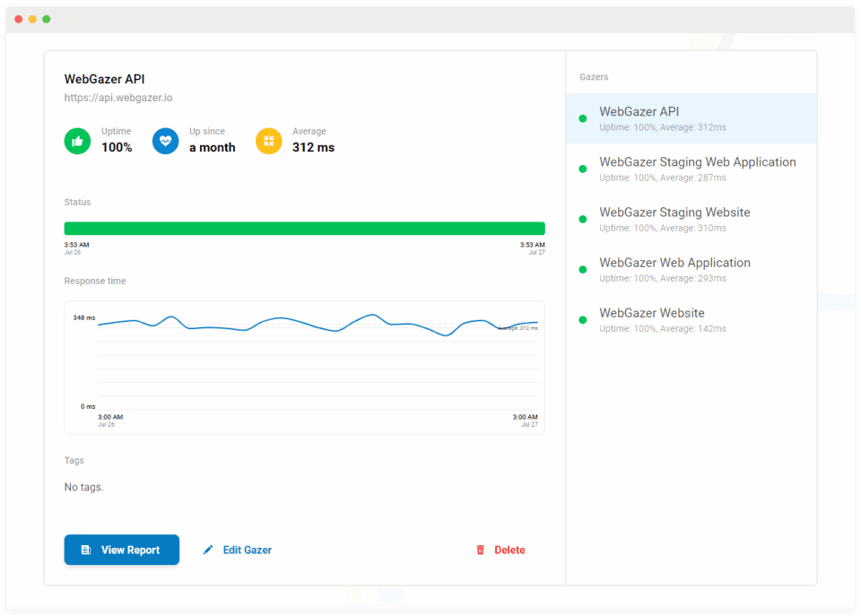Screen dimensions: 861x616
Task: Click the blue heart Up since icon
Action: pos(165,141)
